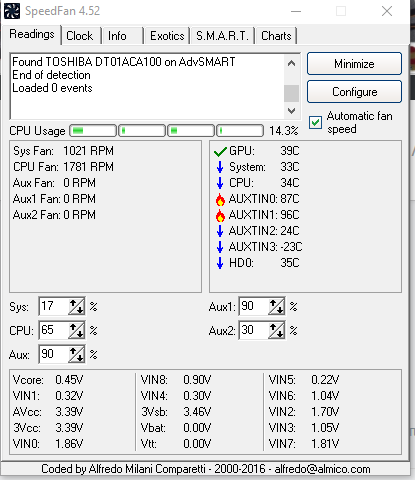Image resolution: width=415 pixels, height=480 pixels.
Task: Click the flame icon next to AUXTIN1
Action: tap(220, 215)
